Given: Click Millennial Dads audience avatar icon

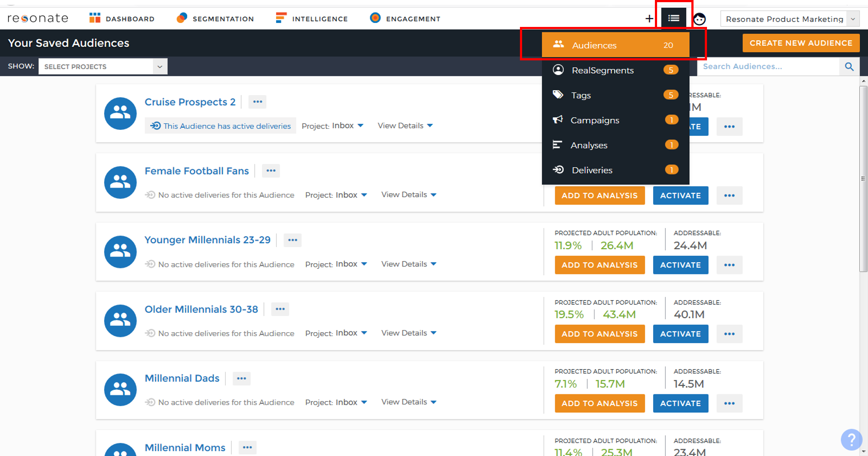Looking at the screenshot, I should [120, 390].
